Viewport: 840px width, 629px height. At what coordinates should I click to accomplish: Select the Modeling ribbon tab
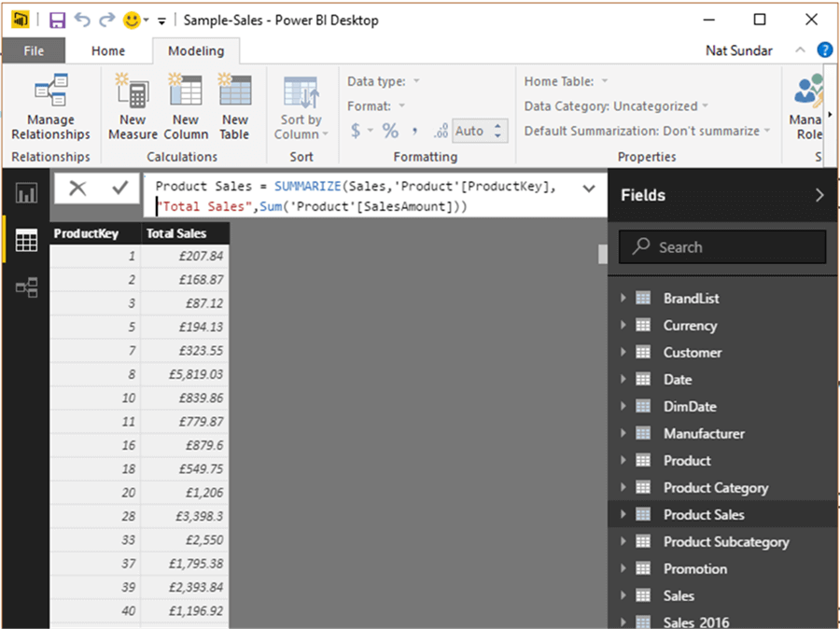[x=196, y=51]
